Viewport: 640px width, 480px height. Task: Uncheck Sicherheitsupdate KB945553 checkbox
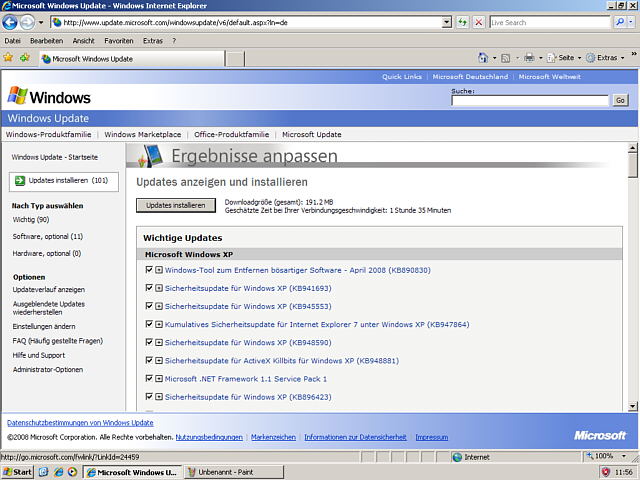tap(149, 306)
